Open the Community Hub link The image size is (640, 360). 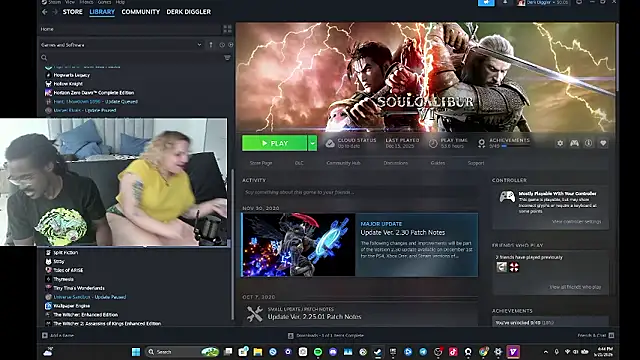pos(343,163)
